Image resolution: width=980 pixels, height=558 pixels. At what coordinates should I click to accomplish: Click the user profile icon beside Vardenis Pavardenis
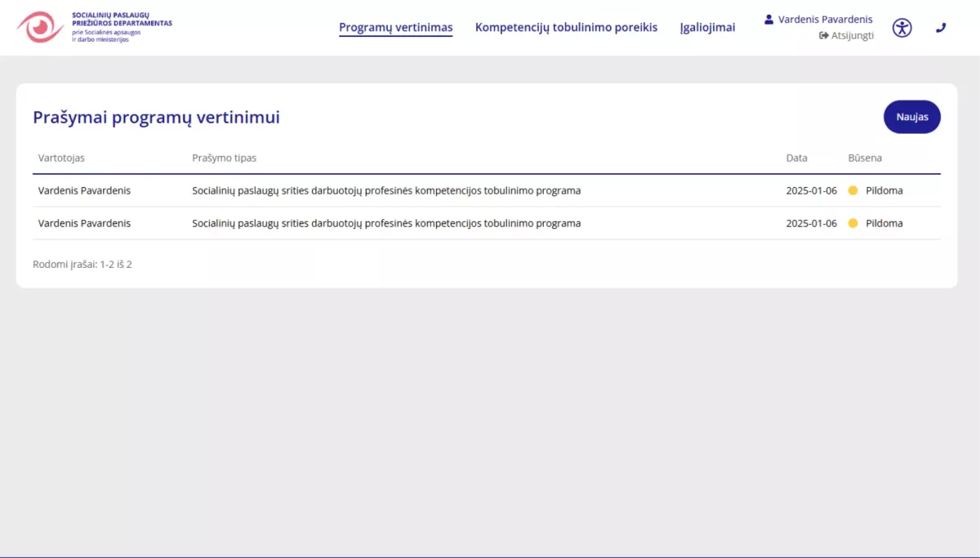coord(768,19)
